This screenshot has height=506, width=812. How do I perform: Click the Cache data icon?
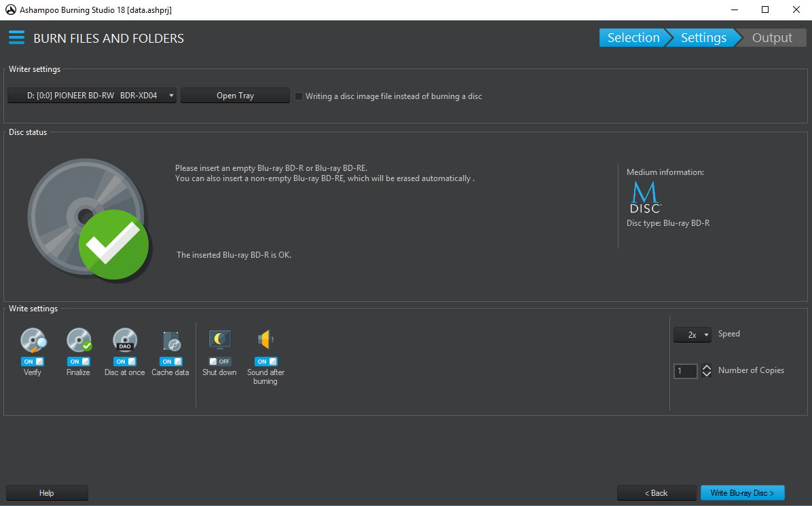click(170, 340)
